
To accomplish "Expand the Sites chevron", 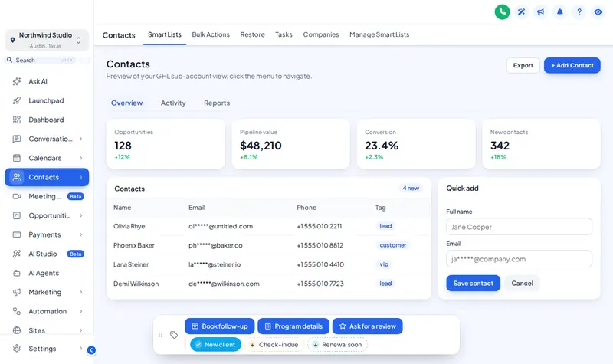I will point(80,330).
